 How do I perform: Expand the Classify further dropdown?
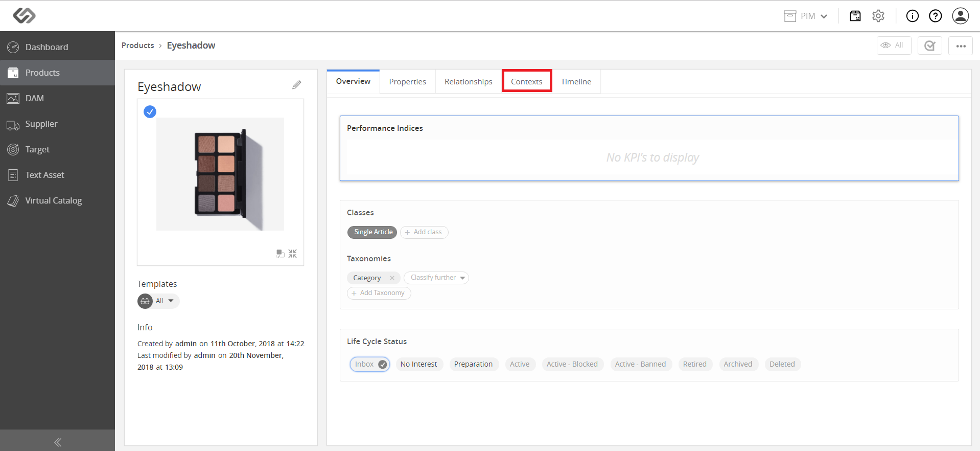[436, 278]
